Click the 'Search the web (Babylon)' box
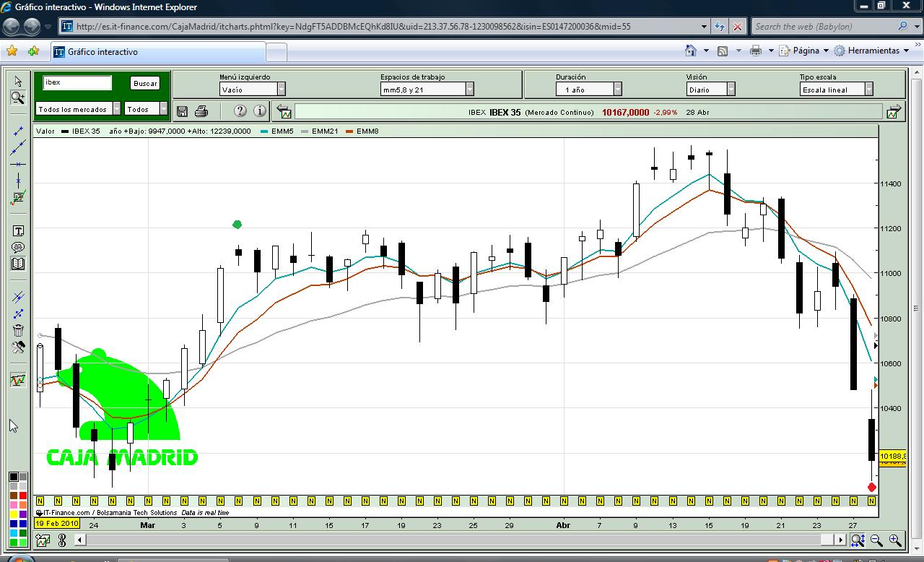Viewport: 924px width, 562px height. 824,26
